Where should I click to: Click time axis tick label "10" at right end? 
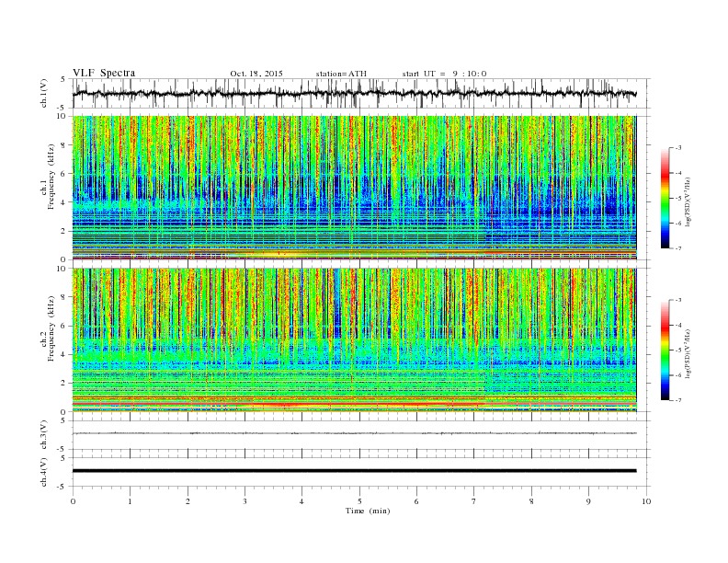[646, 501]
